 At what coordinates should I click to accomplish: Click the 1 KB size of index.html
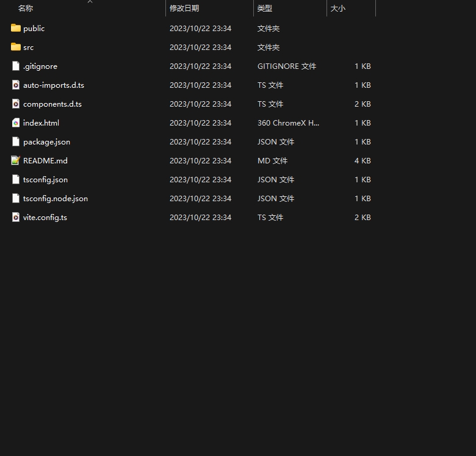pos(362,123)
